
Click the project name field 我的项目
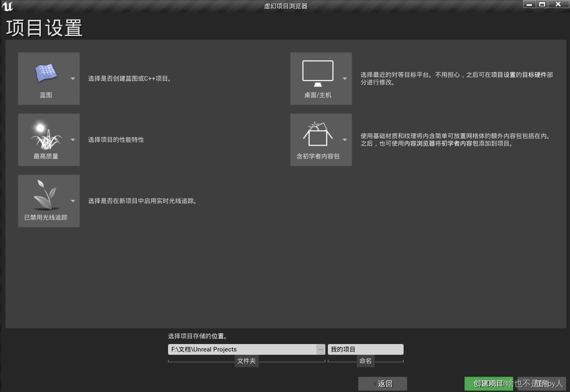coord(366,349)
